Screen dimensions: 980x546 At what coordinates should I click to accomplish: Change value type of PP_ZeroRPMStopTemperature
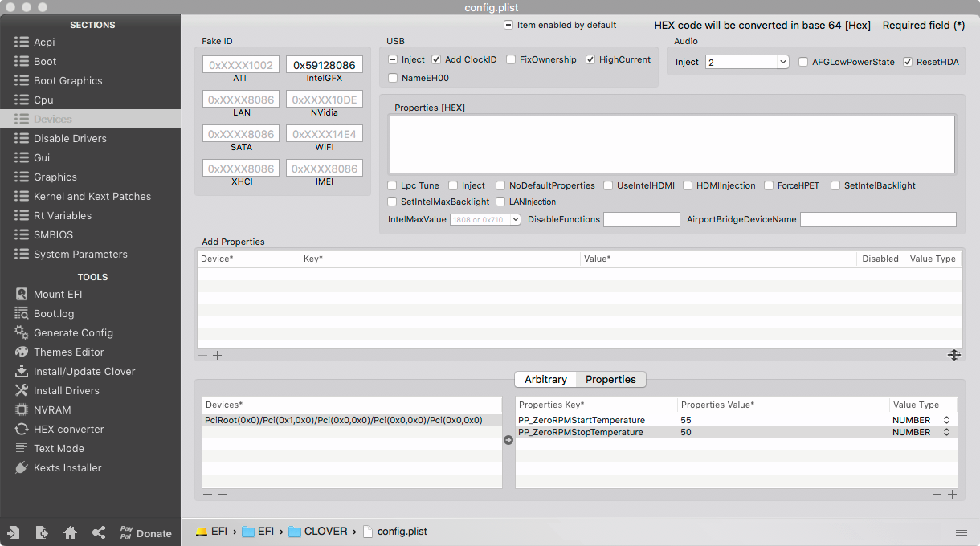[921, 432]
